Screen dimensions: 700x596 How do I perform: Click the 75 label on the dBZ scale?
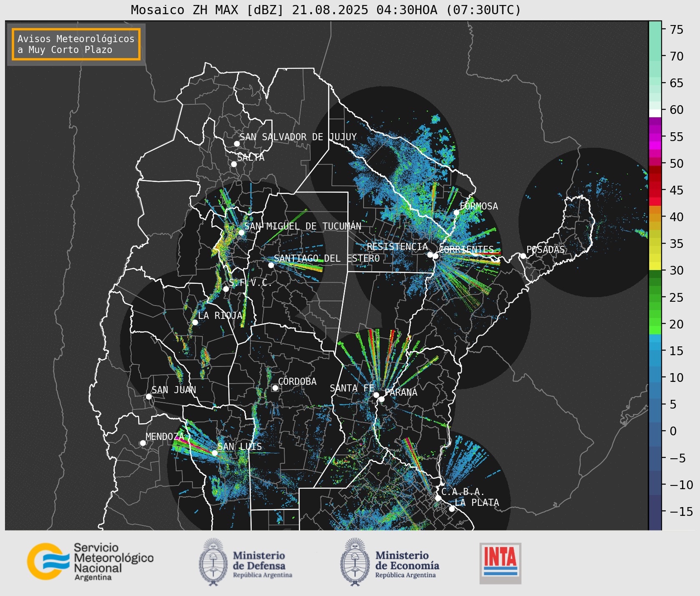[677, 30]
